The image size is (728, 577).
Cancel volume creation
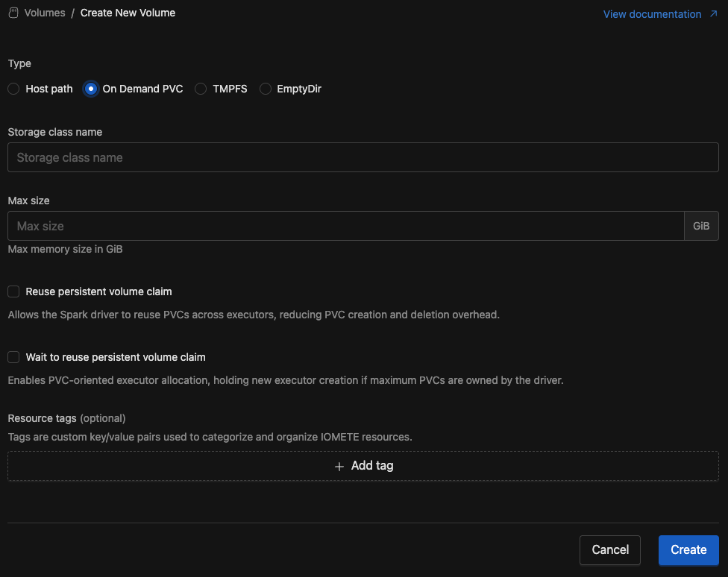(610, 550)
